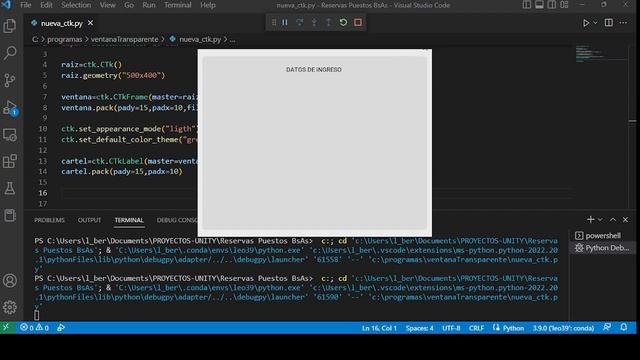Click Step Over in debug toolbar
This screenshot has height=360, width=640.
tap(300, 22)
